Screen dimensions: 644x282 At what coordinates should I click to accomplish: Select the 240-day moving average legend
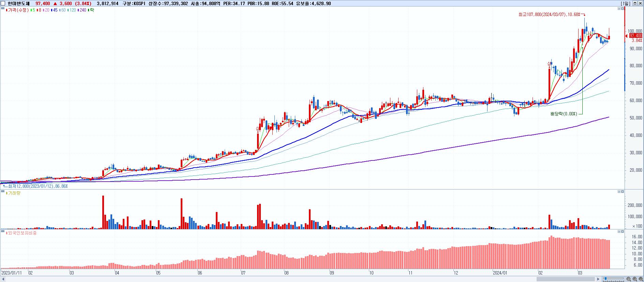coord(82,10)
